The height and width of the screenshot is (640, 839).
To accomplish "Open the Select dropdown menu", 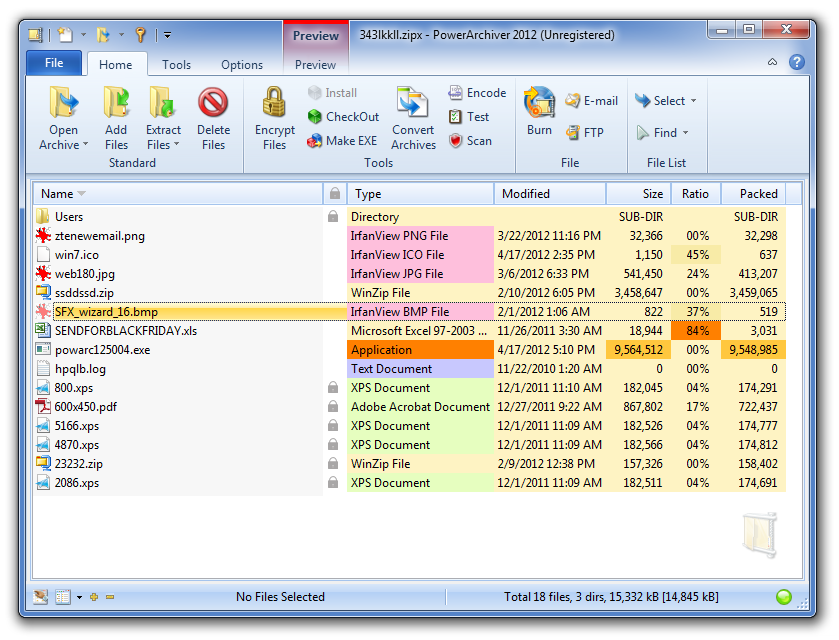I will click(x=665, y=101).
